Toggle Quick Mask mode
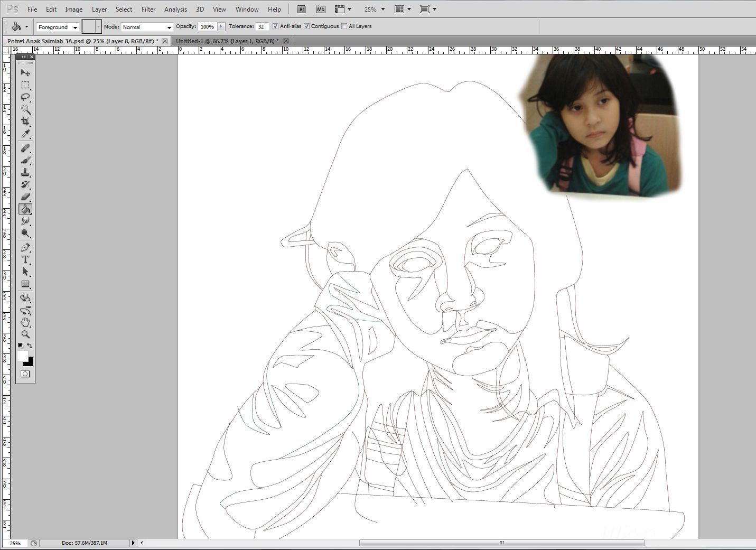The width and height of the screenshot is (756, 550). (25, 374)
